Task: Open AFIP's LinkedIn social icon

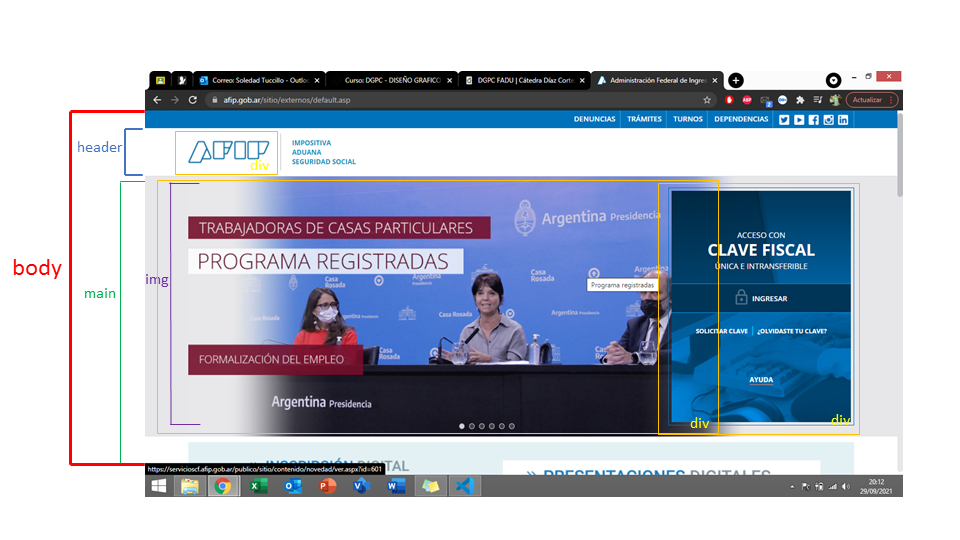Action: (x=843, y=119)
